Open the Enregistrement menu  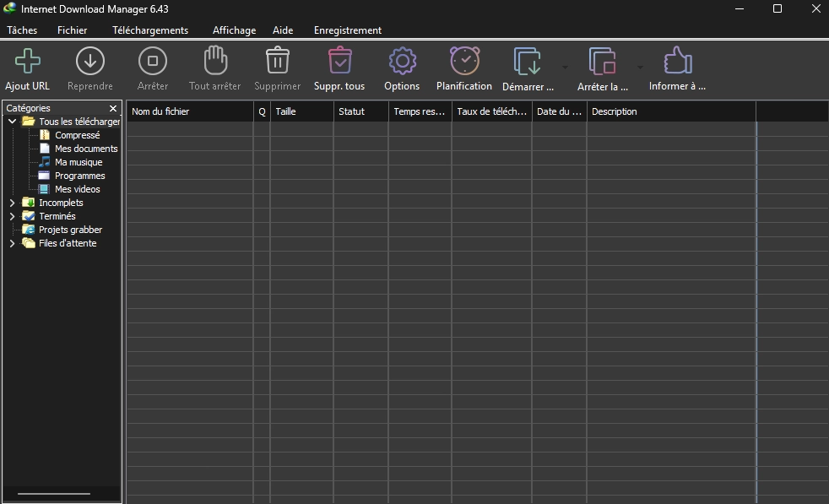coord(347,30)
